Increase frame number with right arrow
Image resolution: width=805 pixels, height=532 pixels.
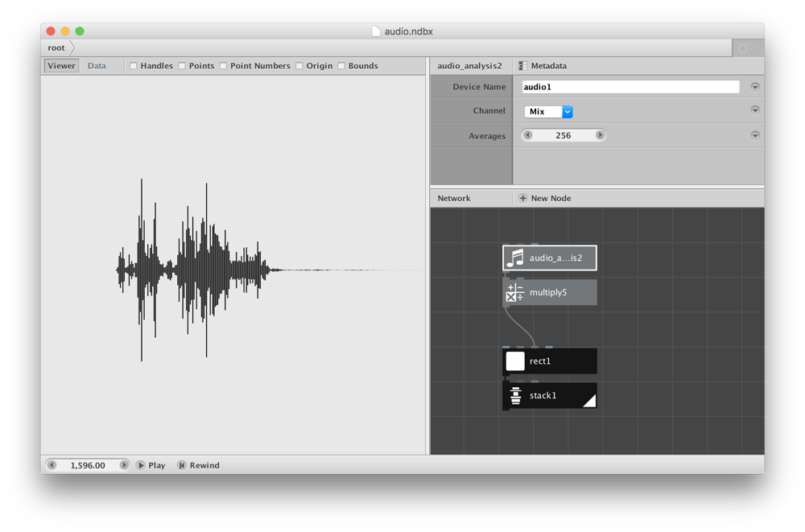tap(124, 465)
